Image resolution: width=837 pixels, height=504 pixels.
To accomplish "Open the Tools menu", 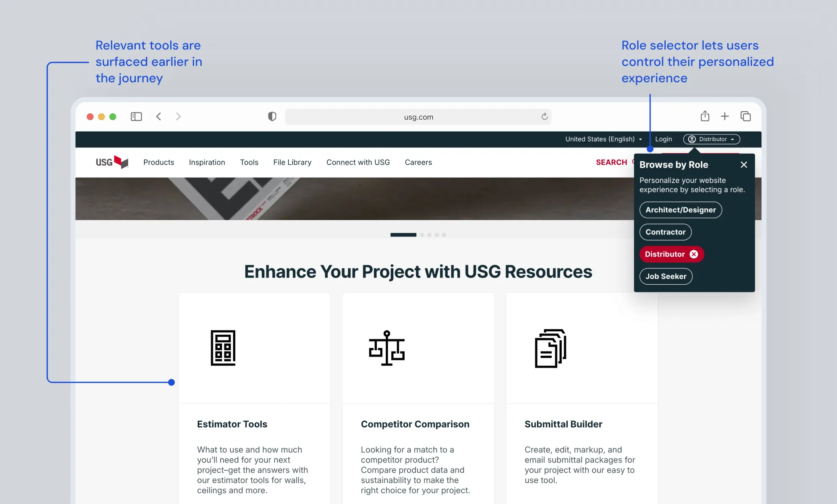I will pos(249,162).
